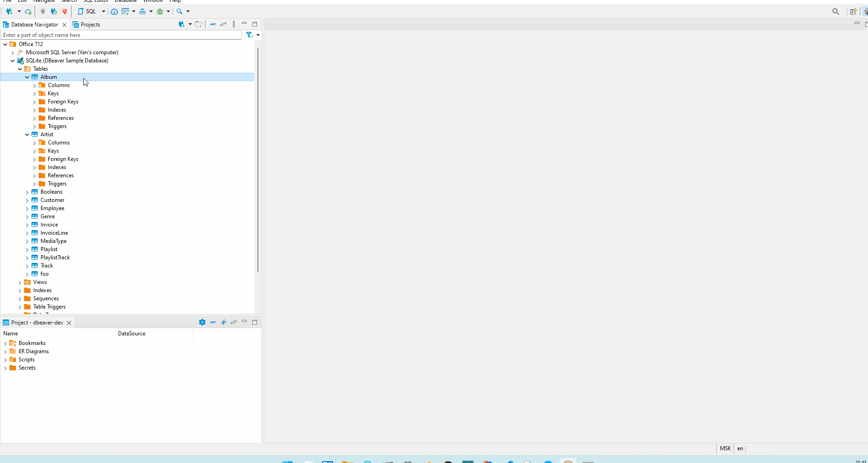The image size is (868, 463).
Task: Click the grey Connect plug icon
Action: coord(43,11)
